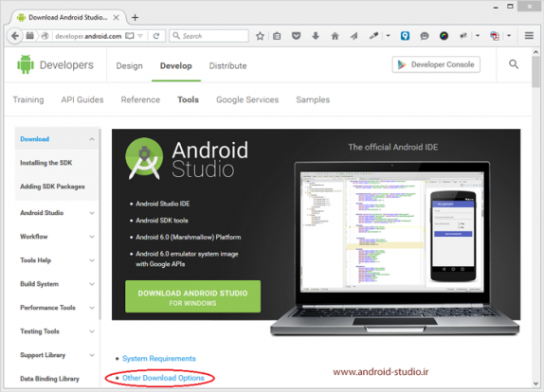
Task: Click the Android Developers robot logo
Action: (26, 64)
